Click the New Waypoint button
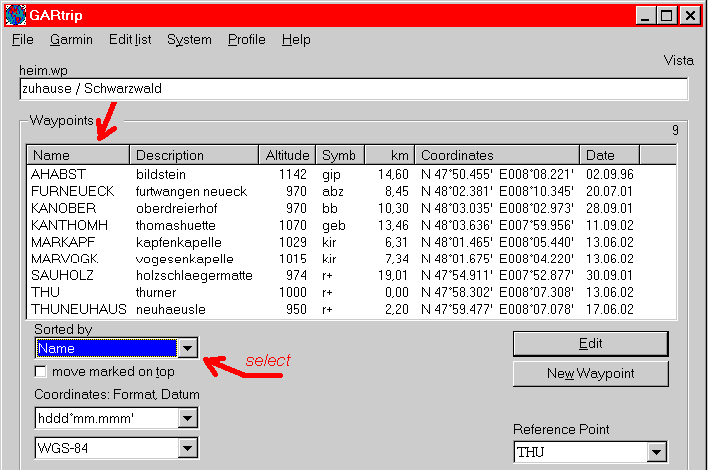 (590, 374)
